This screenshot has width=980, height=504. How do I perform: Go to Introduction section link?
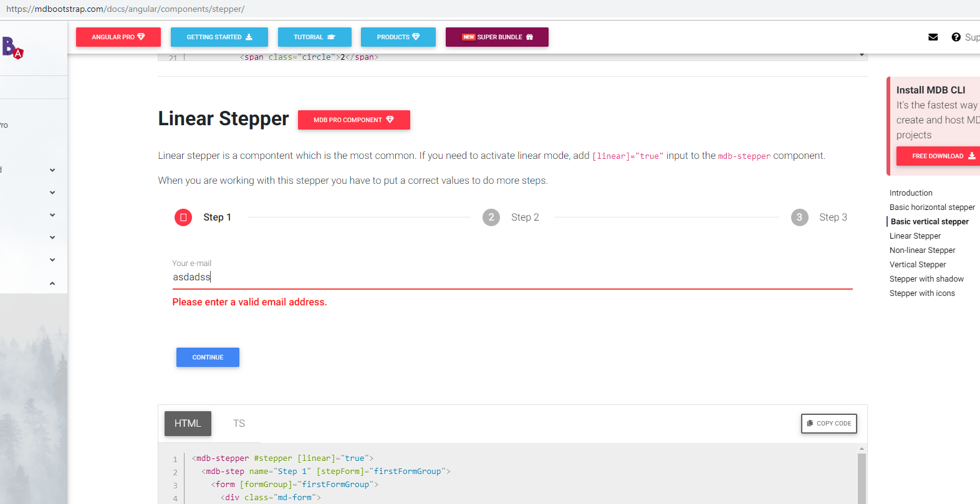[x=911, y=193]
